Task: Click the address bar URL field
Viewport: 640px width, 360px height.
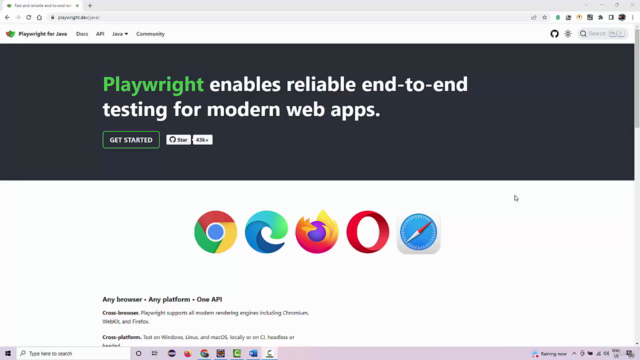Action: click(x=286, y=18)
